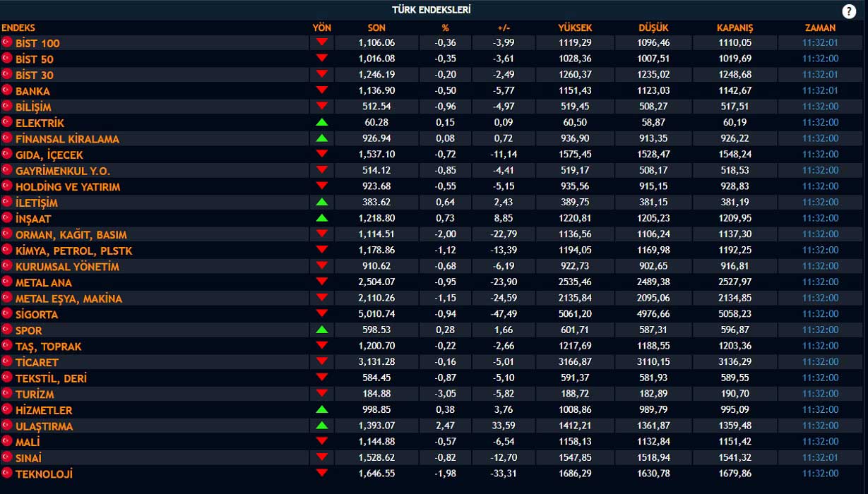Select the METAL ANA high value 2535,46

pyautogui.click(x=575, y=282)
